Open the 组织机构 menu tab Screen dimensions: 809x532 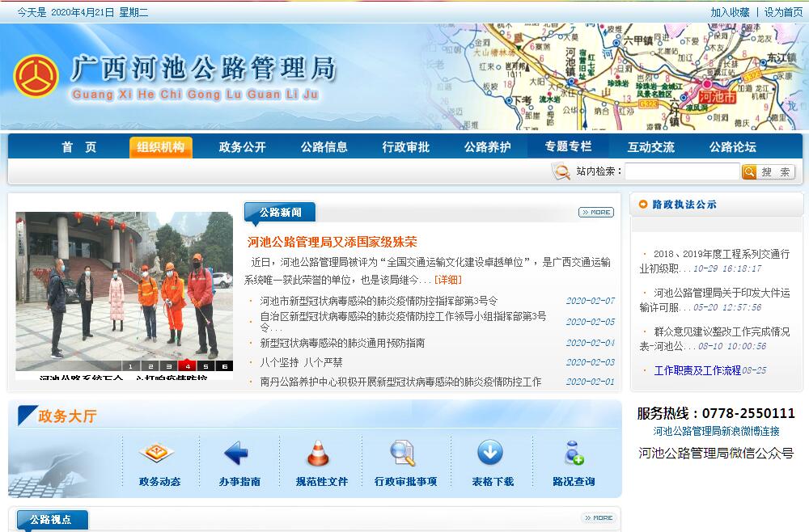(160, 147)
